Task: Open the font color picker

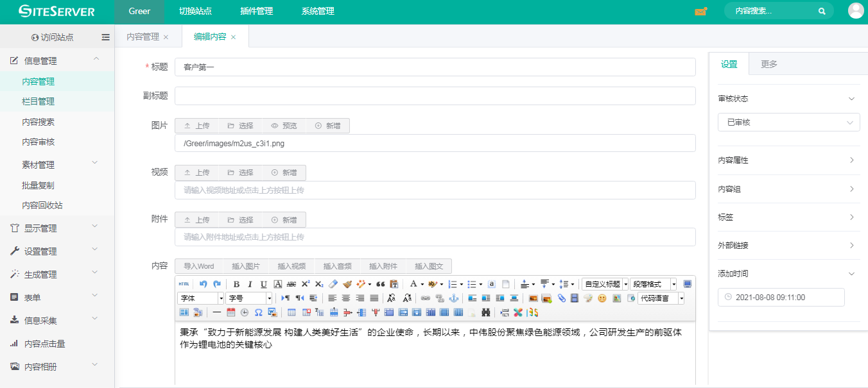Action: (413, 284)
